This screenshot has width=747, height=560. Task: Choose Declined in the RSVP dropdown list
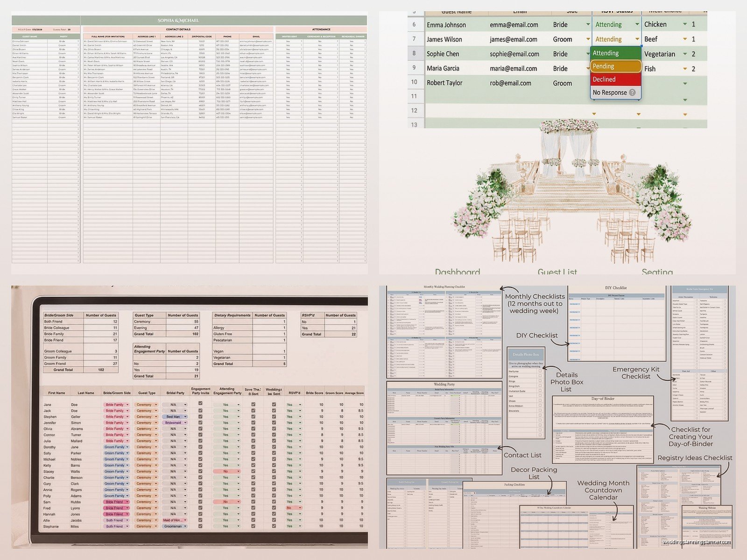pyautogui.click(x=616, y=79)
